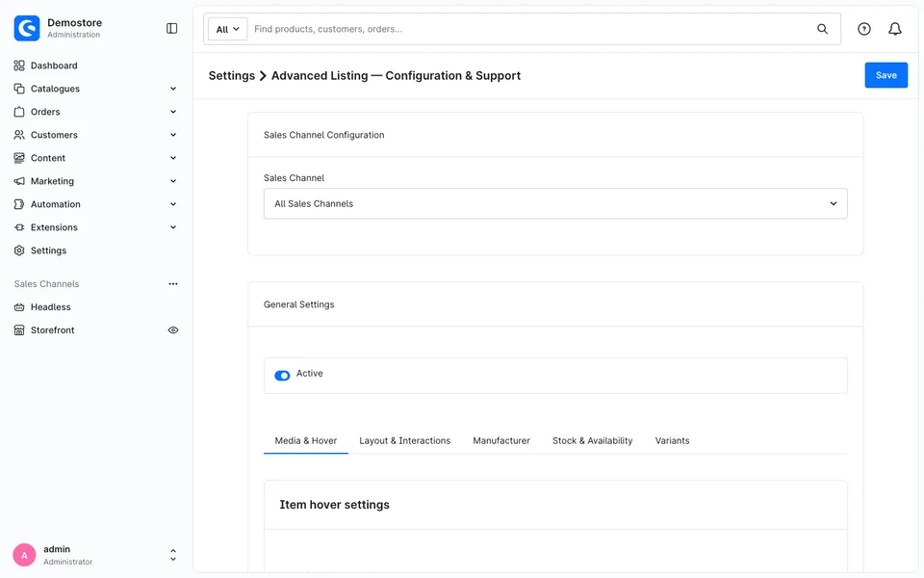Switch to Layout & Interactions tab

coord(405,440)
